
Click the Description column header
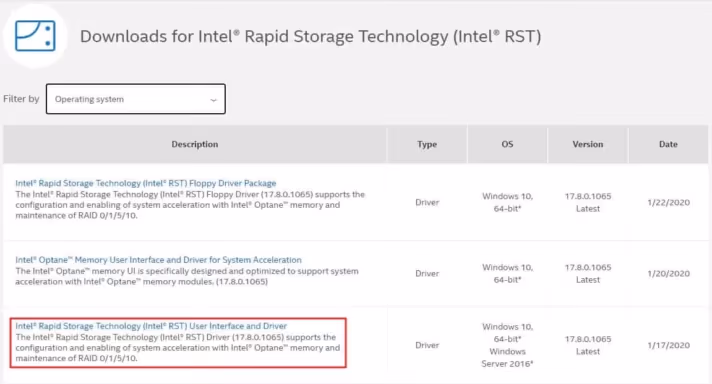click(195, 144)
